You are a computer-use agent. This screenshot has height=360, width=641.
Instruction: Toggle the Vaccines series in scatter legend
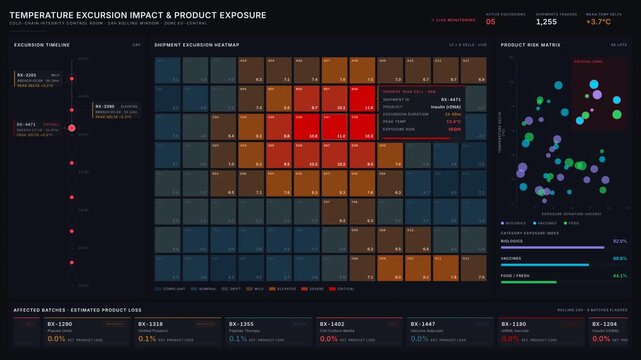click(x=545, y=223)
